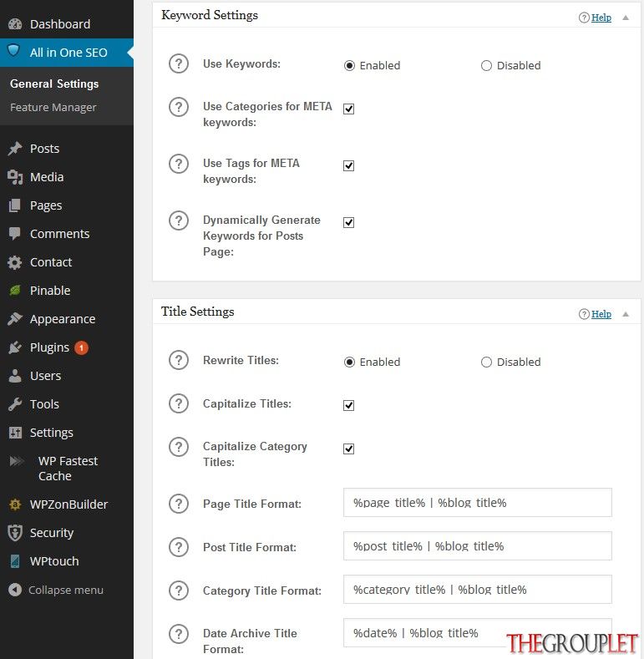This screenshot has width=644, height=659.
Task: Click the Pinable leaf icon
Action: pyautogui.click(x=15, y=291)
